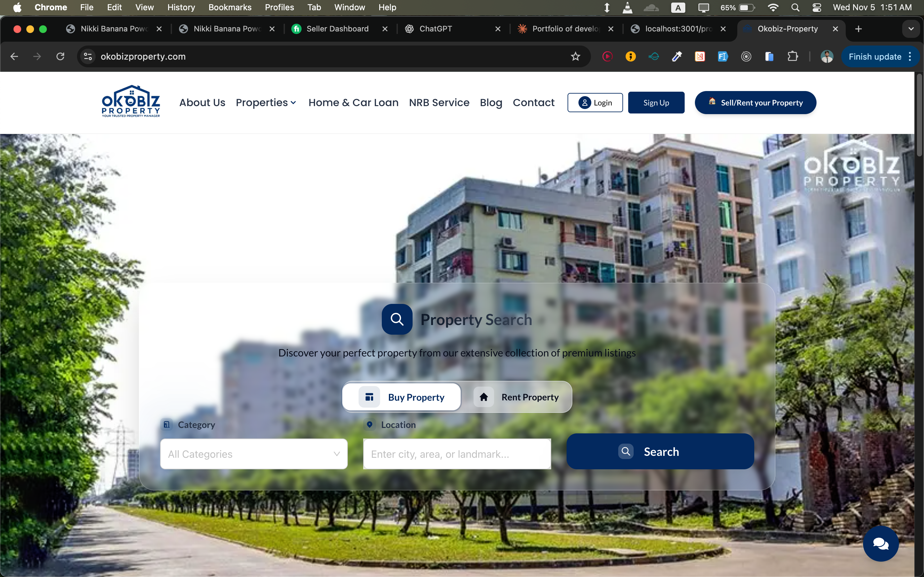The width and height of the screenshot is (924, 577).
Task: Switch to the Rent Property tab
Action: point(519,397)
